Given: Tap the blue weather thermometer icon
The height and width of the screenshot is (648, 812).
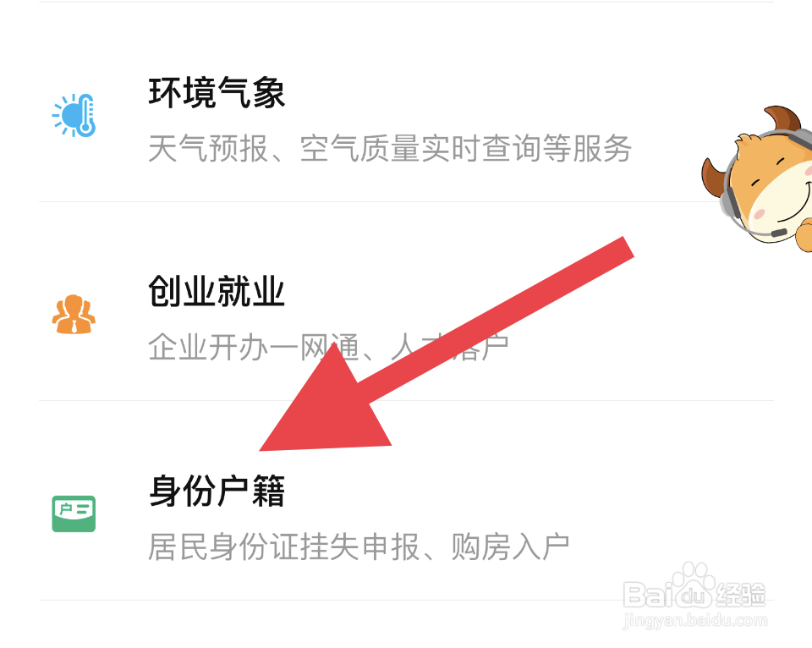Looking at the screenshot, I should 74,115.
